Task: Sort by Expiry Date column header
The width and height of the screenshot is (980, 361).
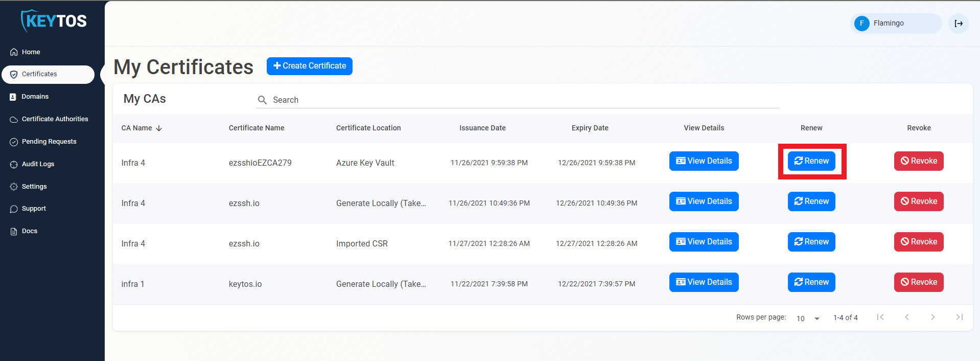Action: coord(590,128)
